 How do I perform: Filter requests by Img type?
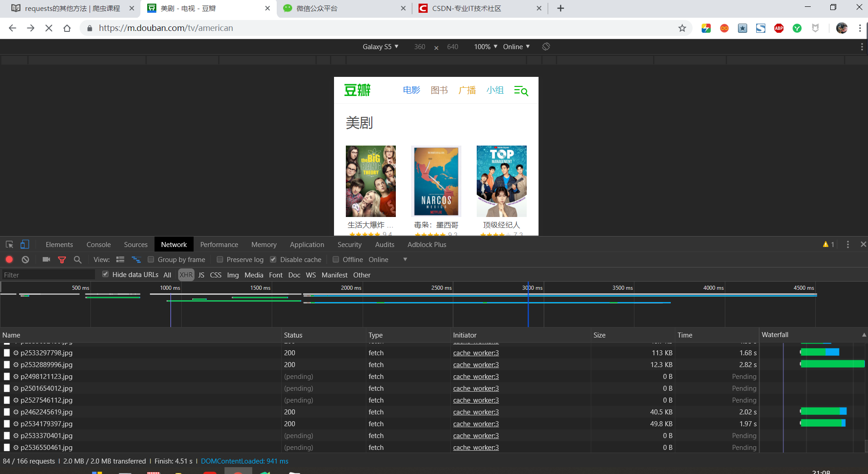point(233,275)
